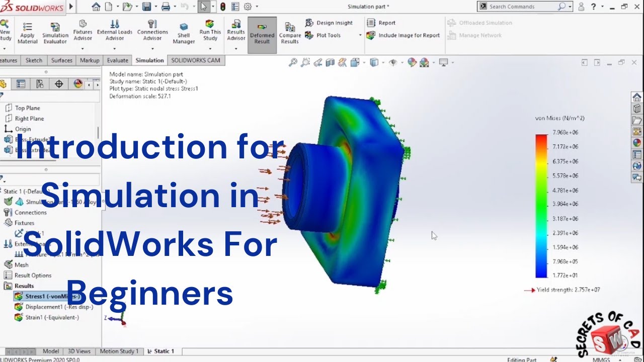Switch to the Evaluate tab

pyautogui.click(x=117, y=60)
